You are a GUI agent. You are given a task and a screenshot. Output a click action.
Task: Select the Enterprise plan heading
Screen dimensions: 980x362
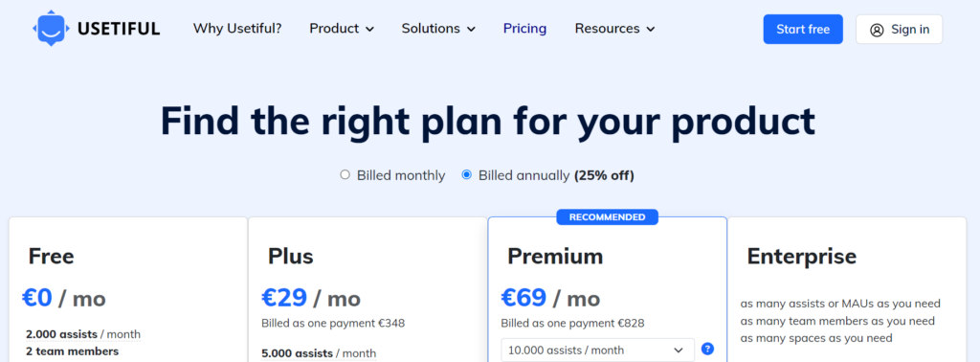click(x=802, y=257)
